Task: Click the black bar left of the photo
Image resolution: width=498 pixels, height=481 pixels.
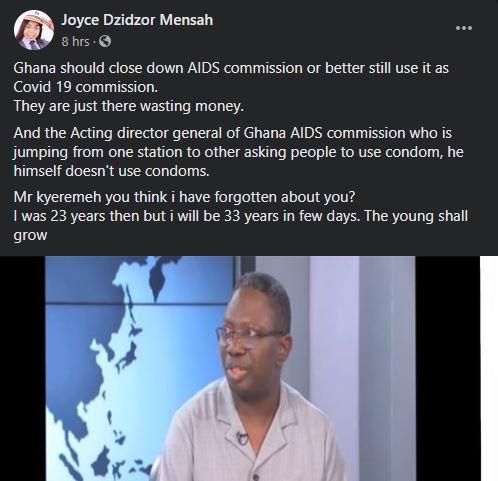Action: click(22, 368)
